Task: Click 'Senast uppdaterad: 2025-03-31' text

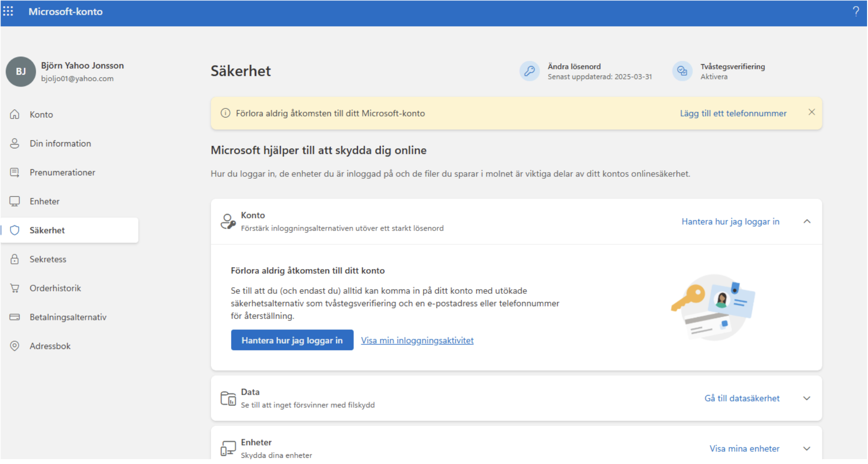Action: click(x=600, y=77)
